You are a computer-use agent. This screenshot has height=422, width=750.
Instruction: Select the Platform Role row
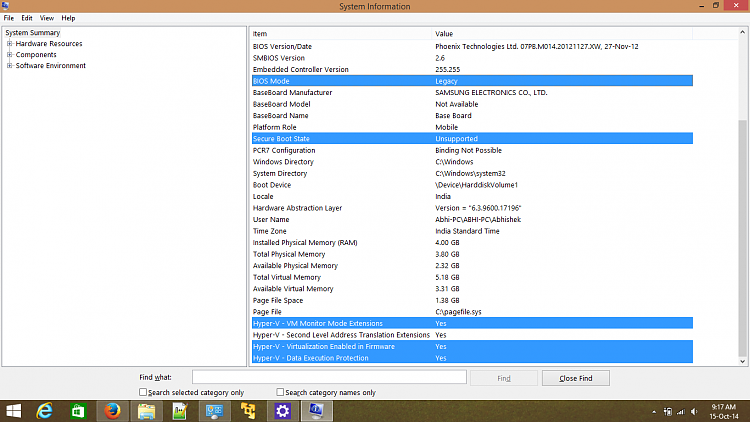[472, 127]
